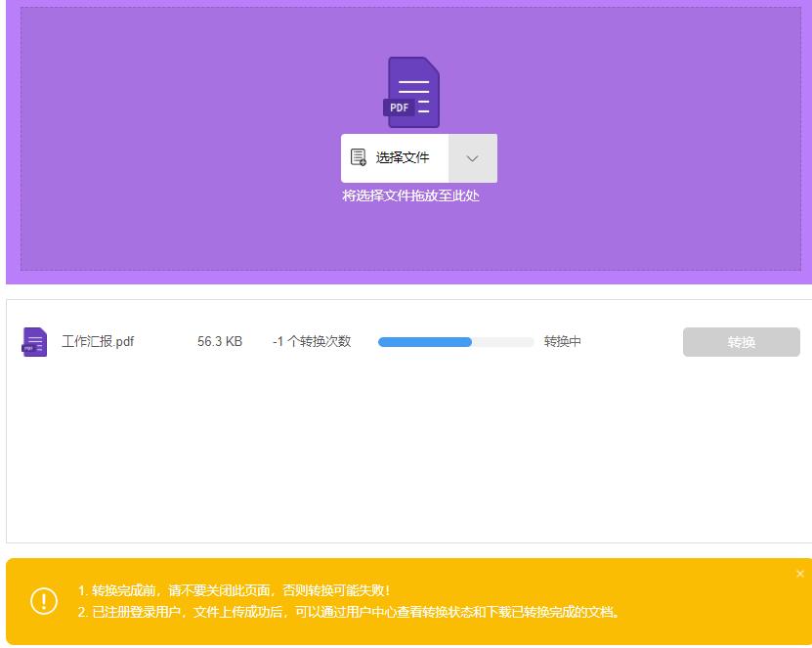Click the 转换 button for the file
The height and width of the screenshot is (648, 812).
(741, 342)
